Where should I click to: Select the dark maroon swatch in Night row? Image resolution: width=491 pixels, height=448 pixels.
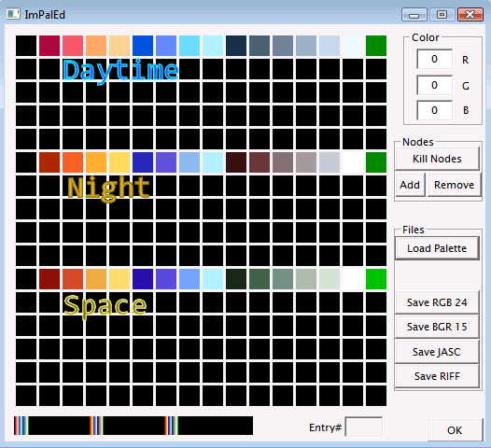click(x=236, y=162)
